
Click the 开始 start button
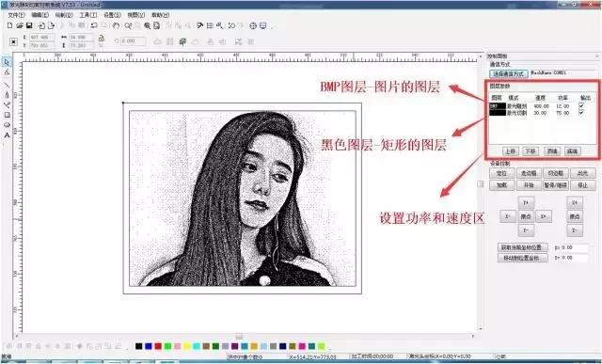click(529, 185)
